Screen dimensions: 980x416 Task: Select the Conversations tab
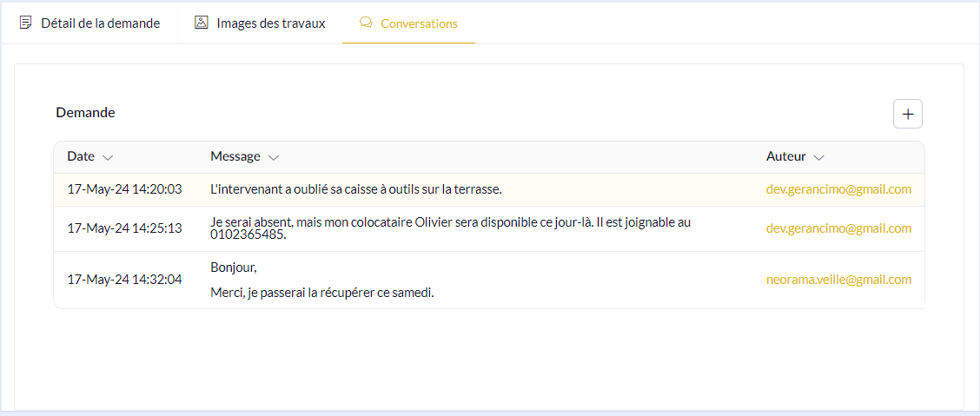pos(419,23)
